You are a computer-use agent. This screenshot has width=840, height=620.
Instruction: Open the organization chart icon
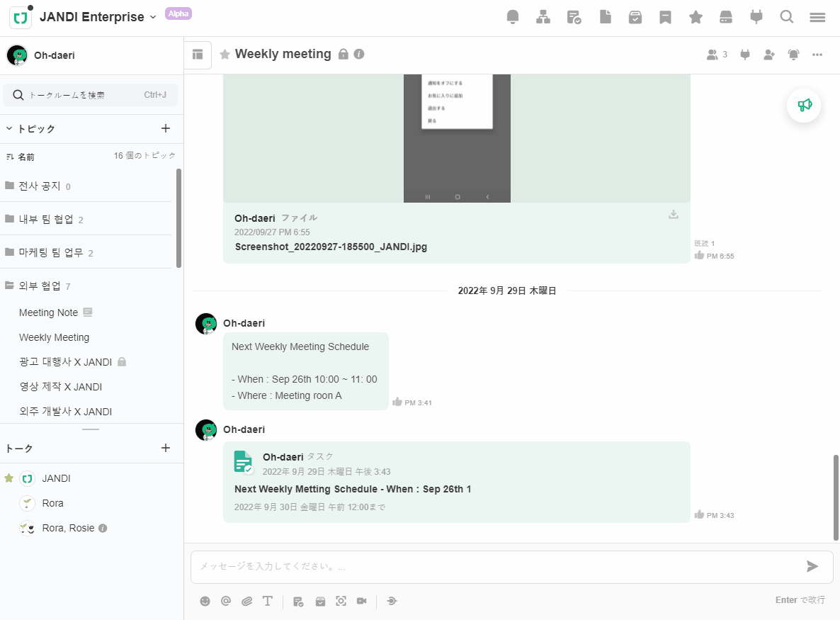tap(543, 17)
